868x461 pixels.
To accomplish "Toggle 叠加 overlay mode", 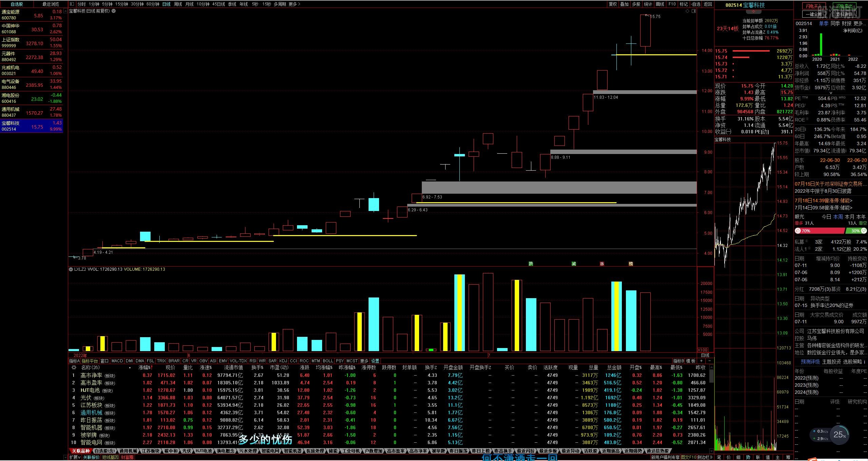I will (625, 4).
